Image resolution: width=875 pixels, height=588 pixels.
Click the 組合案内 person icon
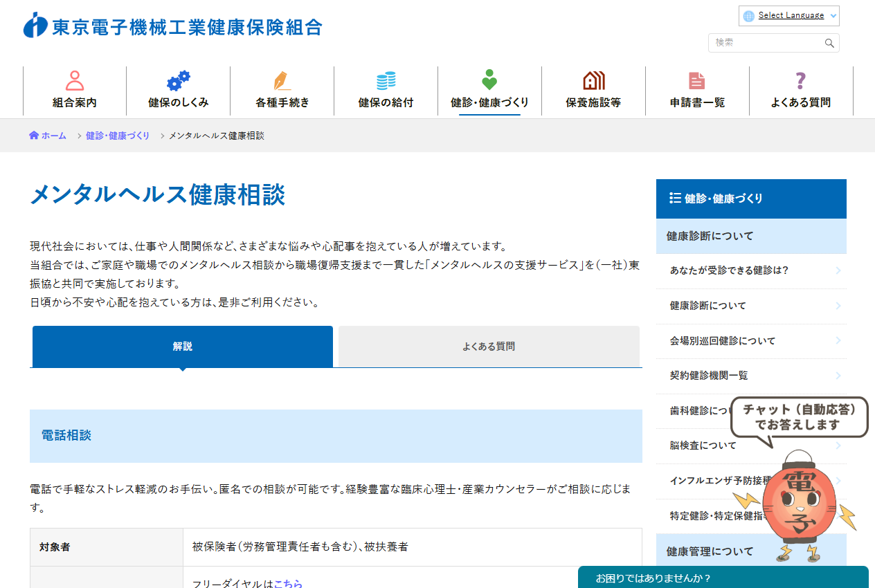75,80
